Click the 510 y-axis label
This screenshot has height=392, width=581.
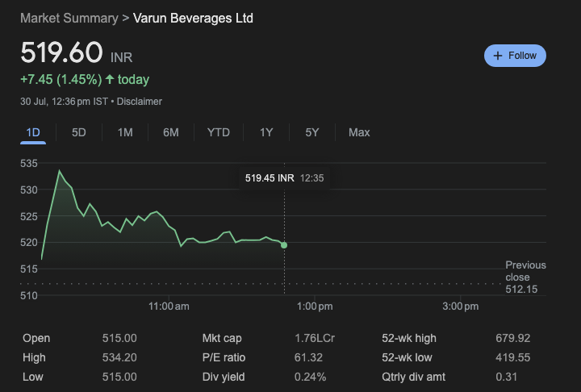[x=29, y=296]
